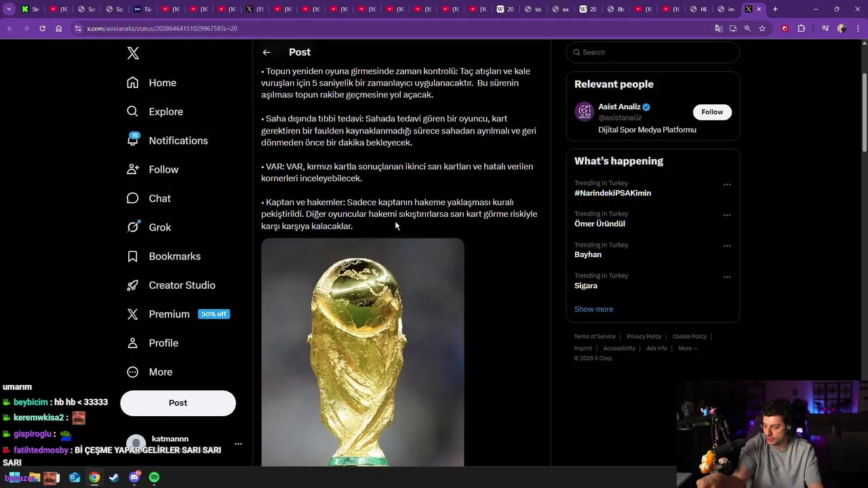Bookmark page with the star icon
Viewport: 868px width, 488px height.
[x=762, y=28]
